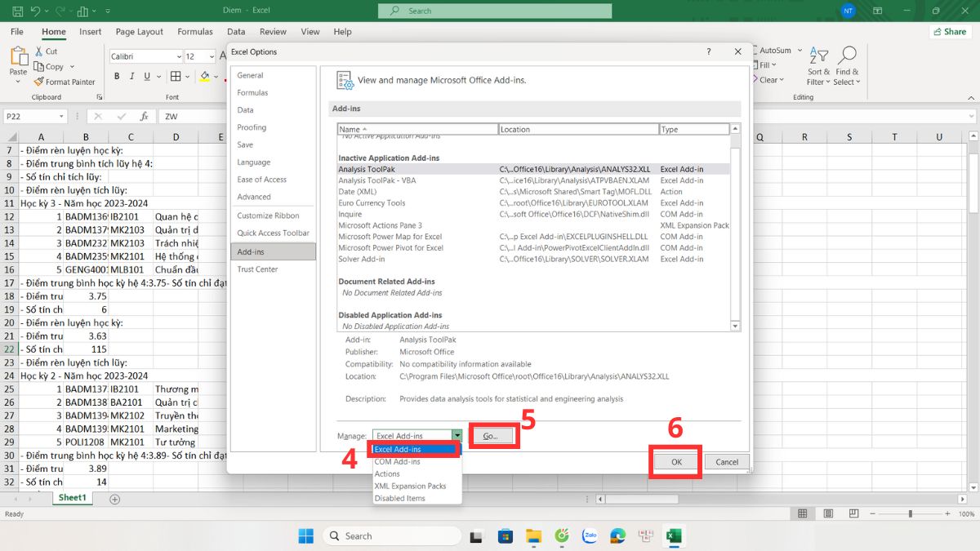Click the Undo arrow icon
Screen dimensions: 980x551
[35, 11]
